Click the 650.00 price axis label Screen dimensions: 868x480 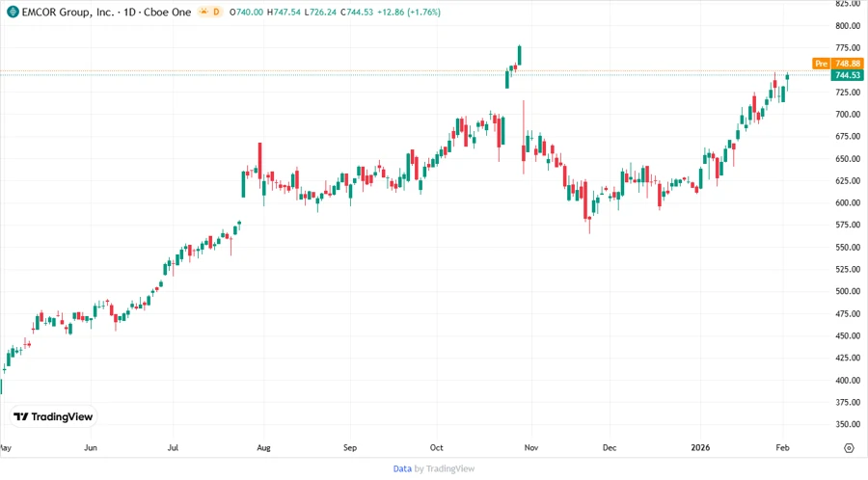(x=848, y=159)
